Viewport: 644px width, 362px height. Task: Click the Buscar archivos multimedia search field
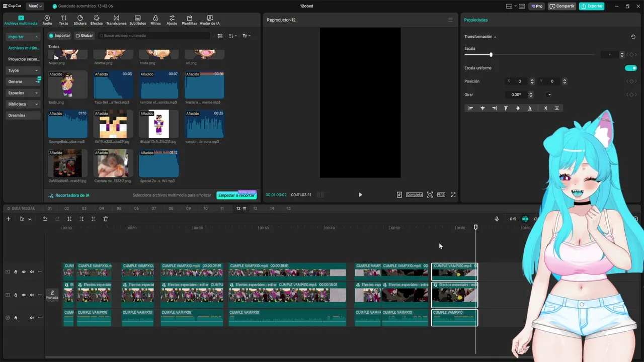tap(153, 36)
